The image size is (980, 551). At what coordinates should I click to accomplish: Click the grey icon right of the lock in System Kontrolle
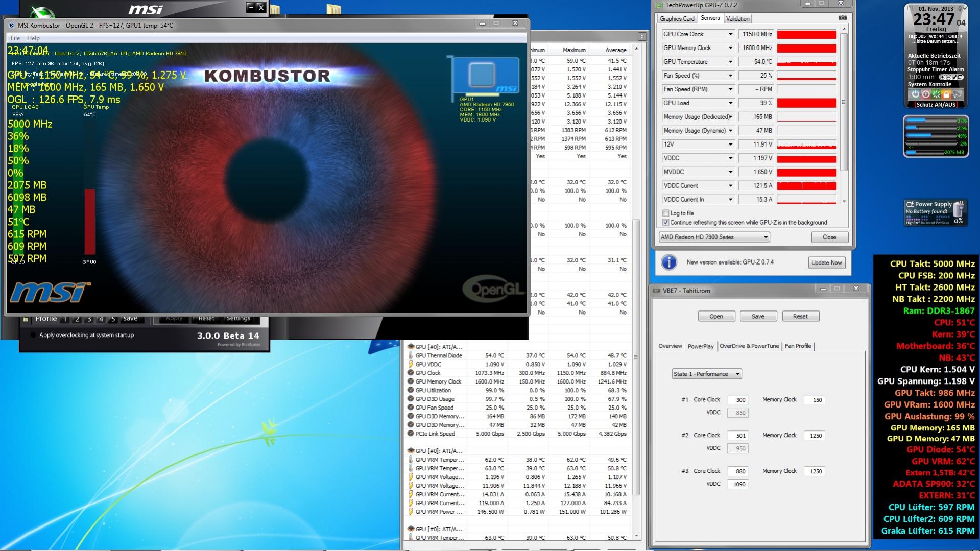click(957, 94)
